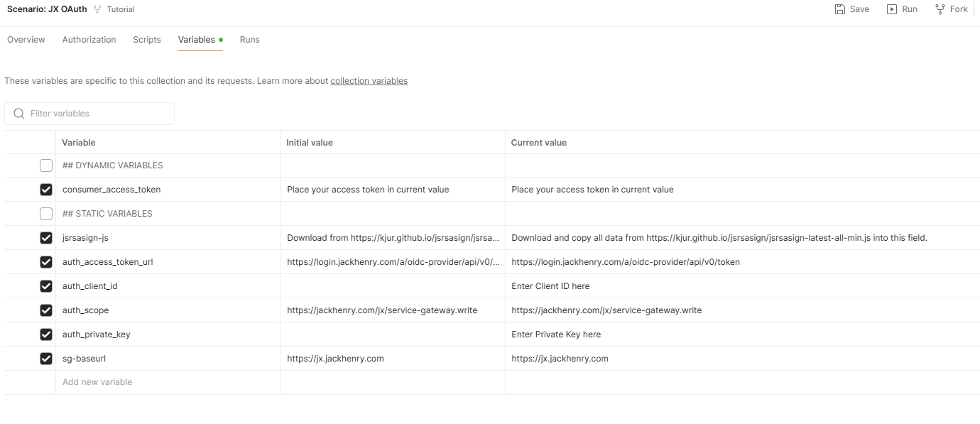
Task: Disable the jsrsasign-js variable
Action: (46, 237)
